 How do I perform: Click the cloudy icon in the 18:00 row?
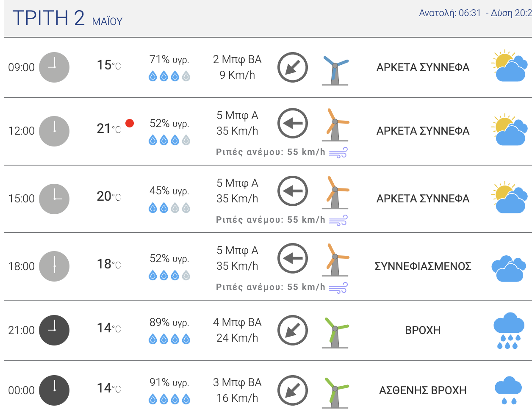(509, 268)
